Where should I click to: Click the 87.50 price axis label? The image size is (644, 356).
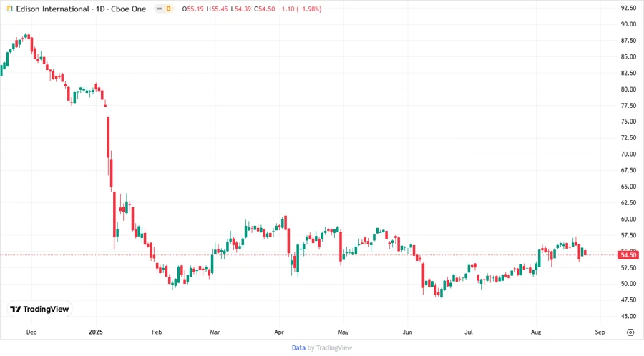click(x=628, y=41)
